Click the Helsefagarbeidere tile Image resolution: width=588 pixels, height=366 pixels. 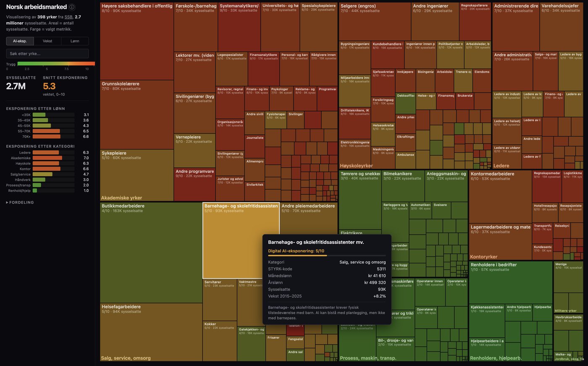tap(151, 332)
